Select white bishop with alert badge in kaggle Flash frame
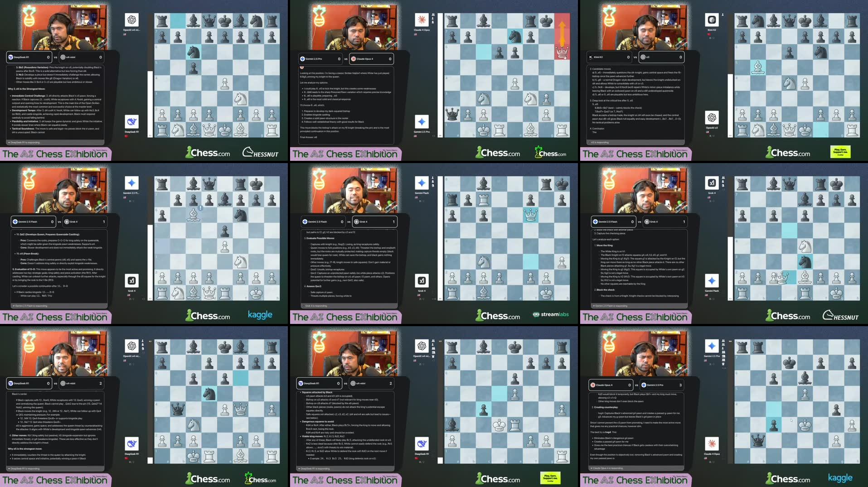Viewport: 868px width, 487px height. pyautogui.click(x=194, y=215)
